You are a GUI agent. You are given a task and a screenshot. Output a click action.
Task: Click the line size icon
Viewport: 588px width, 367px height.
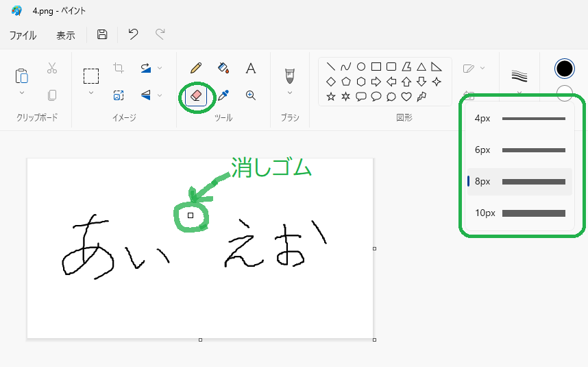click(x=519, y=76)
